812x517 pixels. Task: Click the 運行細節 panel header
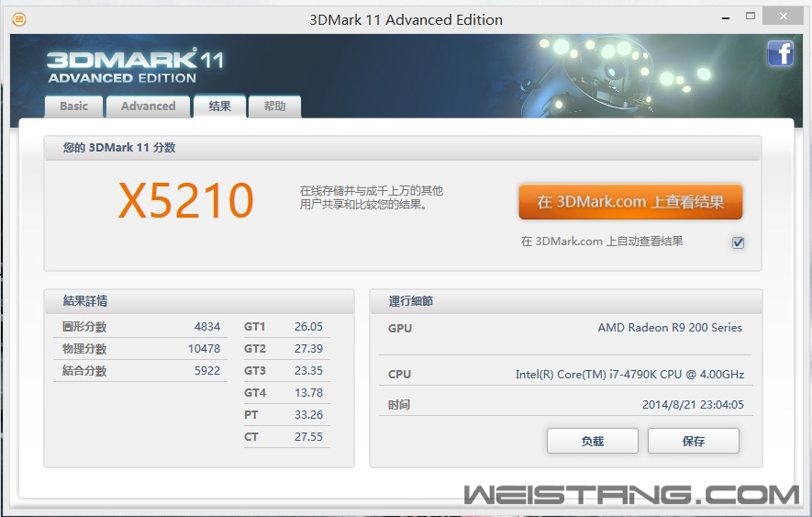[566, 301]
